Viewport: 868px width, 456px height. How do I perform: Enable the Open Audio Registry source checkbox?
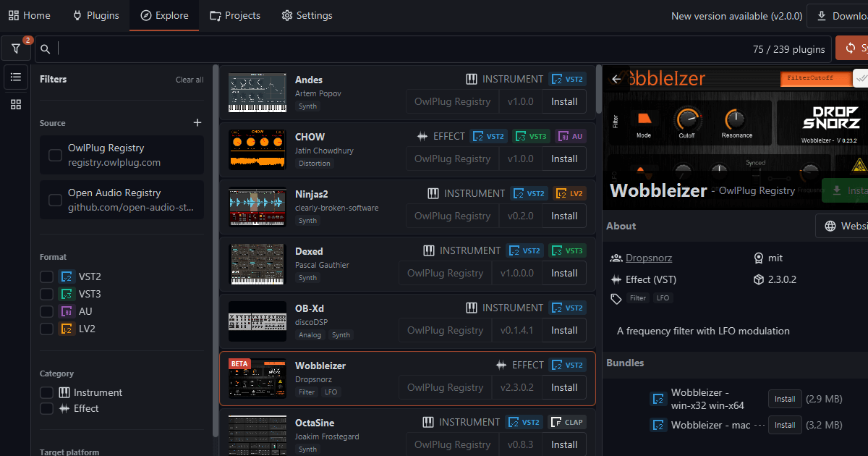coord(55,200)
